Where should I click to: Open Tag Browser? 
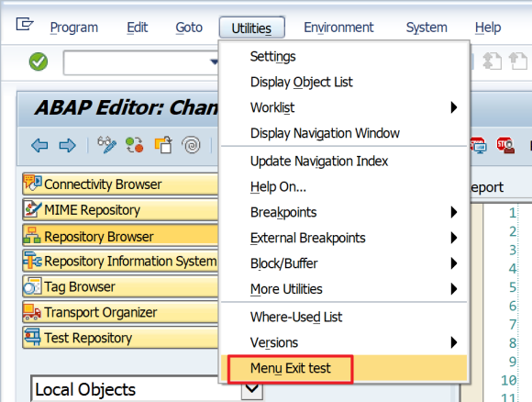(120, 287)
